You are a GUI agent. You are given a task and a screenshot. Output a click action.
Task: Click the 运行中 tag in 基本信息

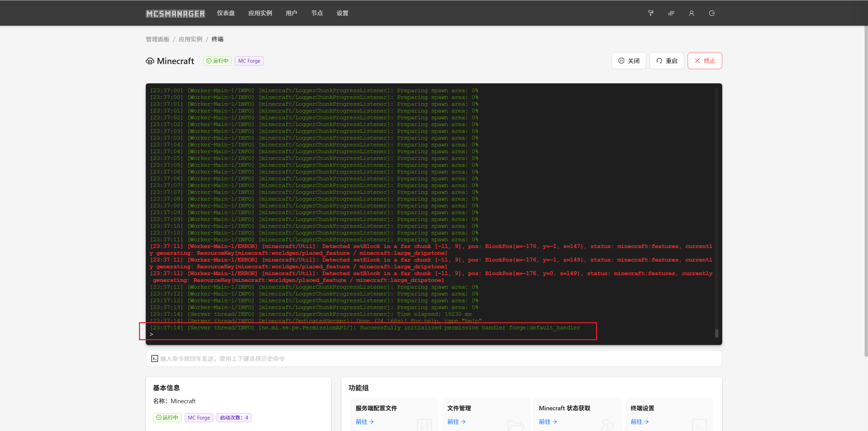167,417
